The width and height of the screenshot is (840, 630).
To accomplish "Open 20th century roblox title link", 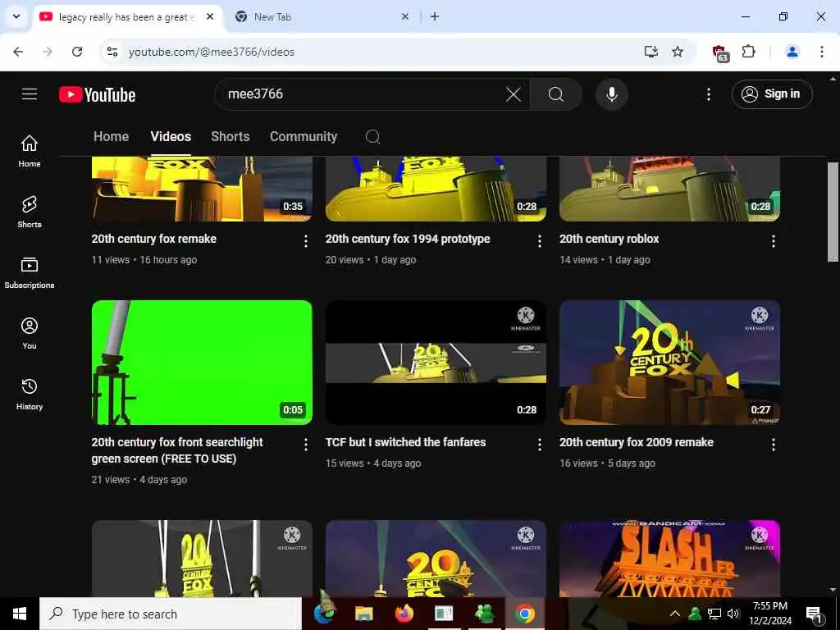I will pyautogui.click(x=609, y=239).
